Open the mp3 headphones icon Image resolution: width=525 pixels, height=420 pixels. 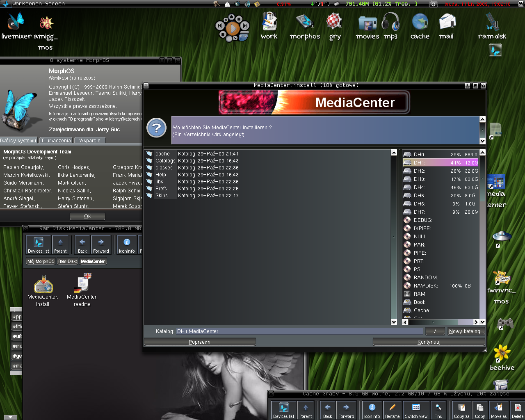coord(390,26)
